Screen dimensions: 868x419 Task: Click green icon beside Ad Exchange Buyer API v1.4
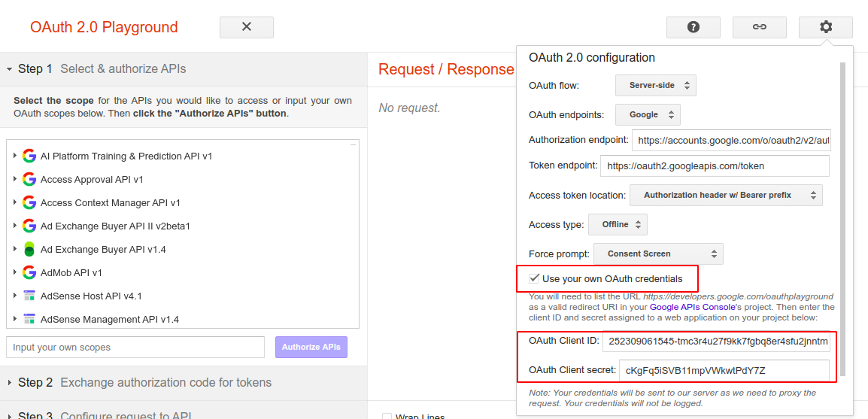29,249
